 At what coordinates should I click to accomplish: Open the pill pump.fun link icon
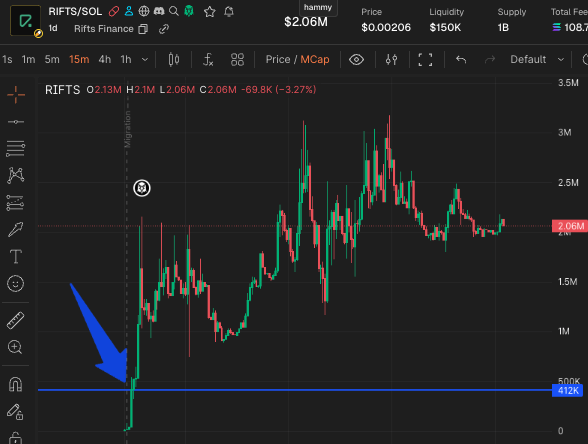[114, 12]
